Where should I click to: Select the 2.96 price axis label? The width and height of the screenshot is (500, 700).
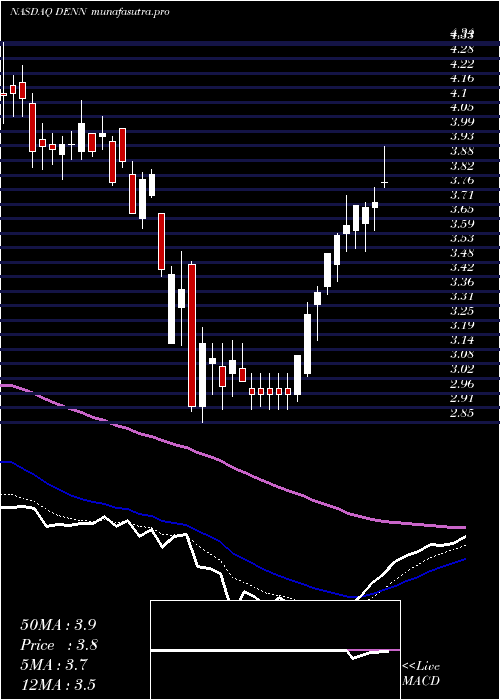point(462,383)
